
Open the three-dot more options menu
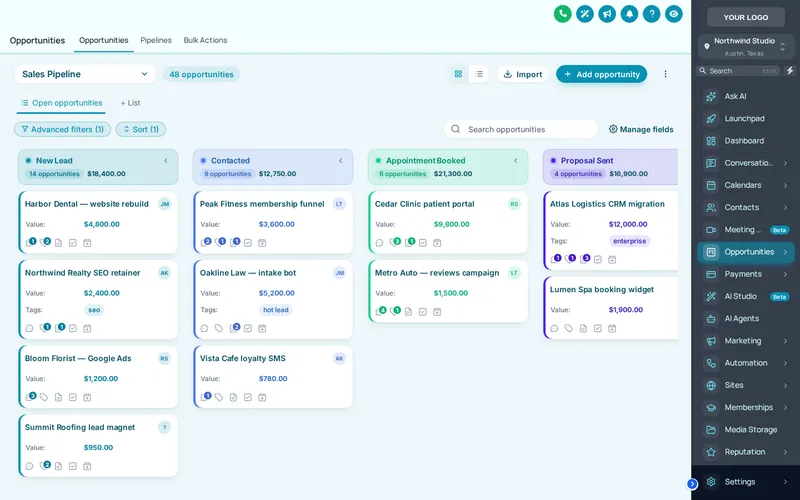[665, 74]
